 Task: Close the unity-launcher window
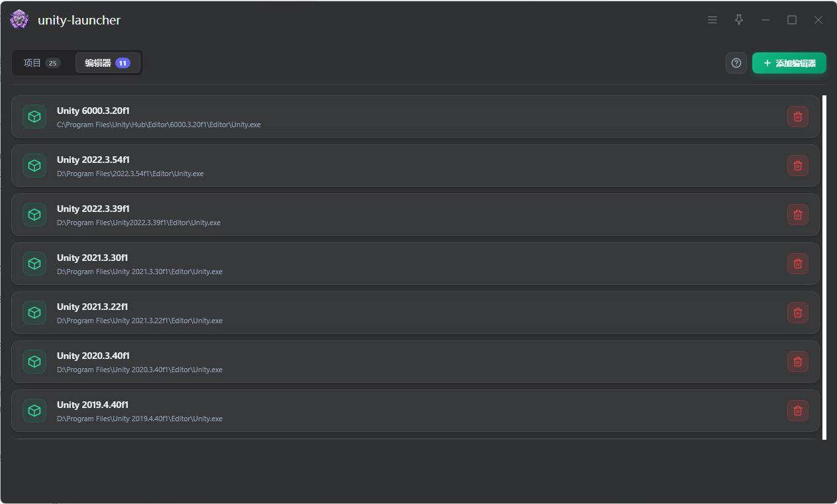pos(818,20)
